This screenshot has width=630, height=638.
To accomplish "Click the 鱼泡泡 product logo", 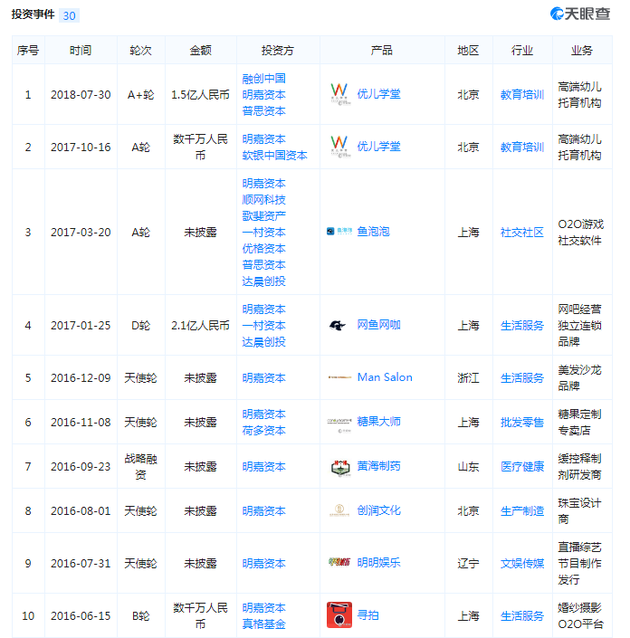I will (x=339, y=231).
